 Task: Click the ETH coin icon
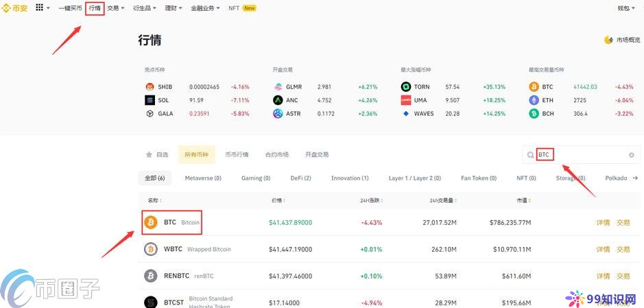point(534,100)
